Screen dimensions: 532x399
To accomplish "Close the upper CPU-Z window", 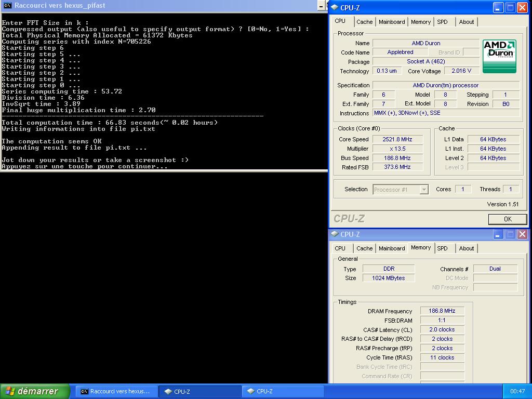I will [522, 7].
